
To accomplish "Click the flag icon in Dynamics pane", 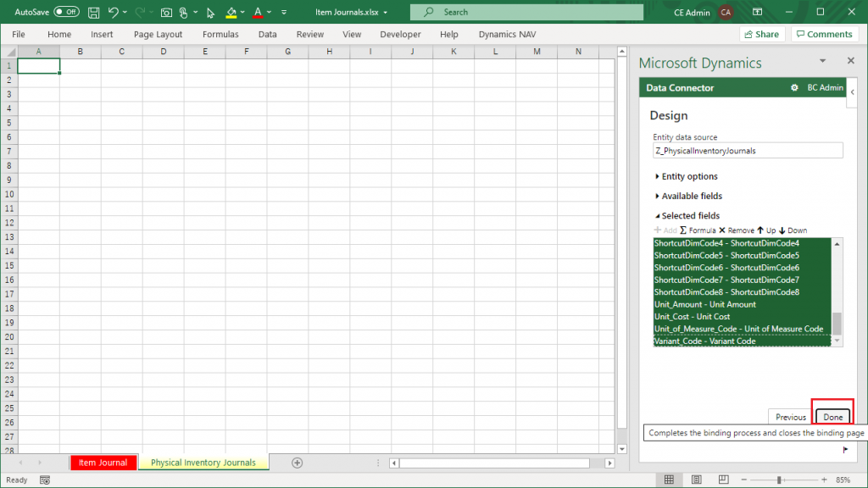I will click(x=845, y=450).
